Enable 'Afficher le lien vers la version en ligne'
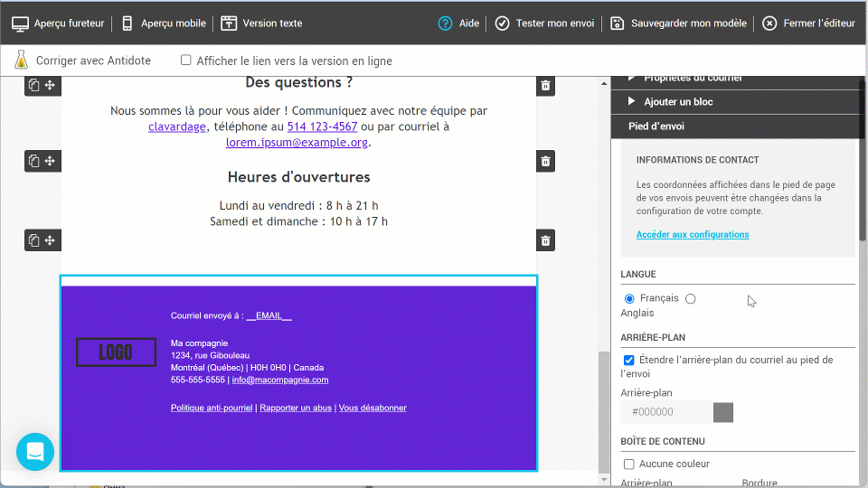Screen dimensions: 868x488 pyautogui.click(x=186, y=61)
